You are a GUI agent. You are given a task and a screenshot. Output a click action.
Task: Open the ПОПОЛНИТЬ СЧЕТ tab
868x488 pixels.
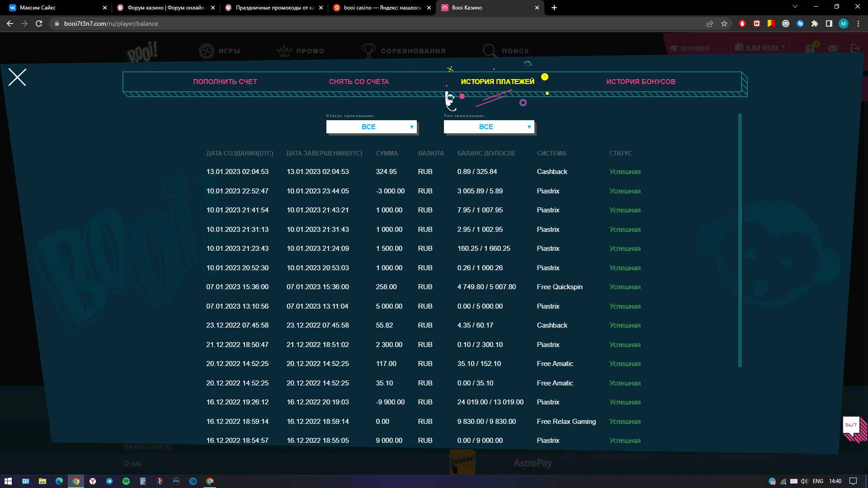click(225, 82)
